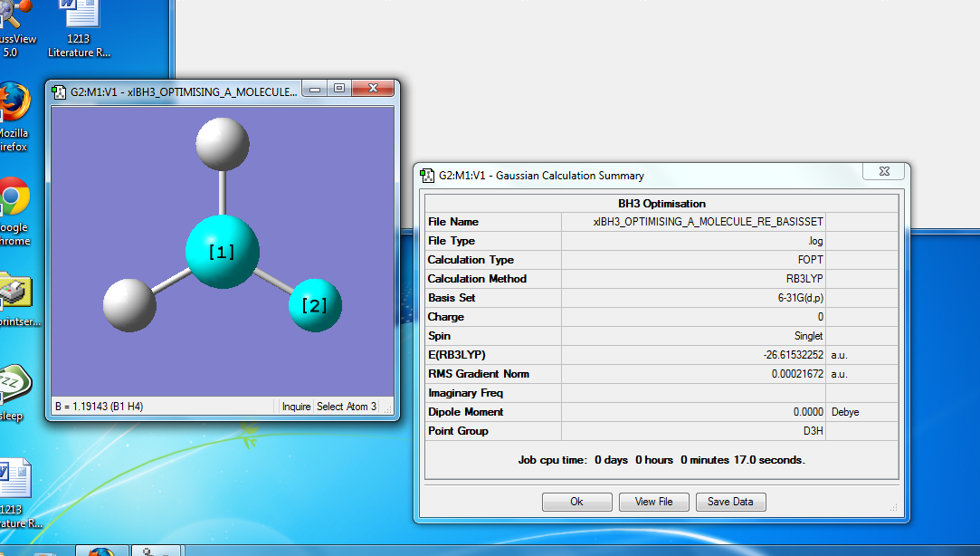This screenshot has height=556, width=980.
Task: Select the Google Chrome desktop icon
Action: 15,211
